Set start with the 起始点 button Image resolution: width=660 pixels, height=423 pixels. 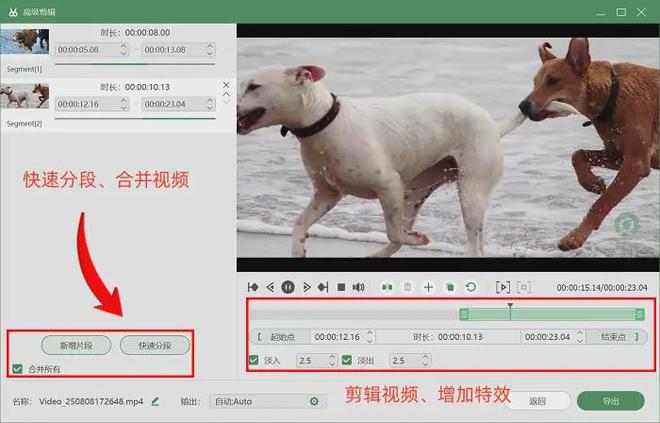point(280,337)
